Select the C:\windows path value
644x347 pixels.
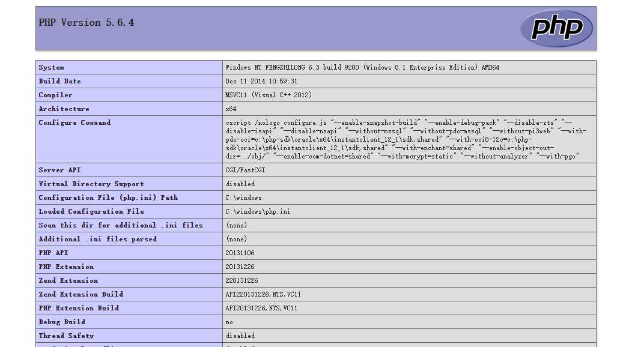[243, 198]
